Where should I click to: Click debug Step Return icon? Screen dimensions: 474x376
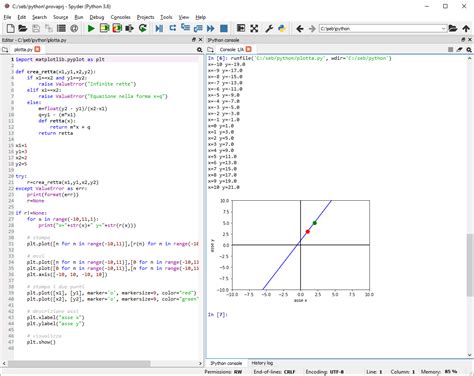pyautogui.click(x=198, y=28)
